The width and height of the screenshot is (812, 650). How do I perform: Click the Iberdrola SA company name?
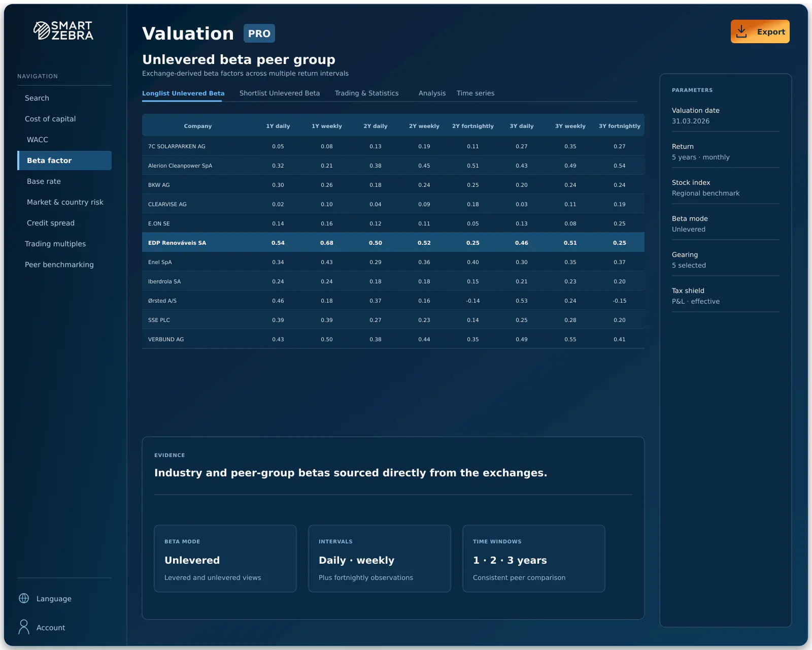coord(164,281)
